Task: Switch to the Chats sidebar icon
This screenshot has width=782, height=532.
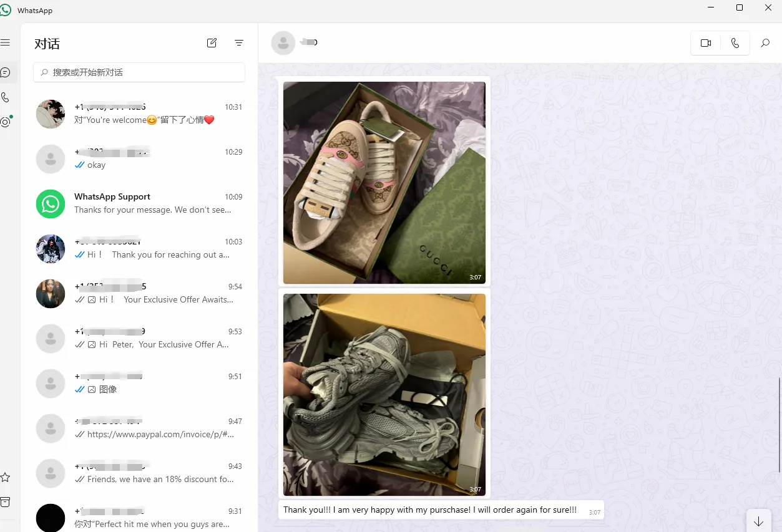Action: click(5, 72)
